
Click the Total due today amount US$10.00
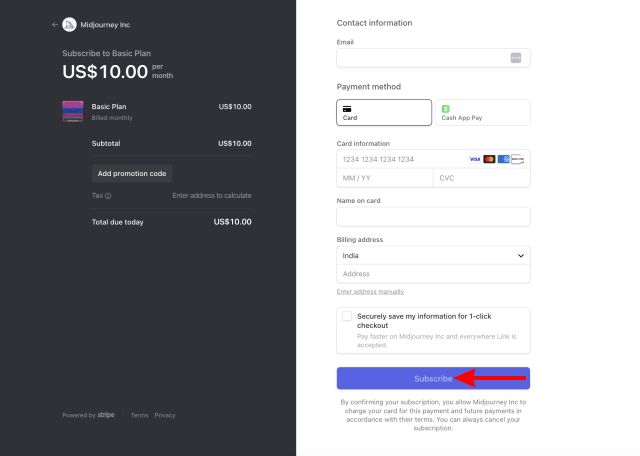coord(233,222)
